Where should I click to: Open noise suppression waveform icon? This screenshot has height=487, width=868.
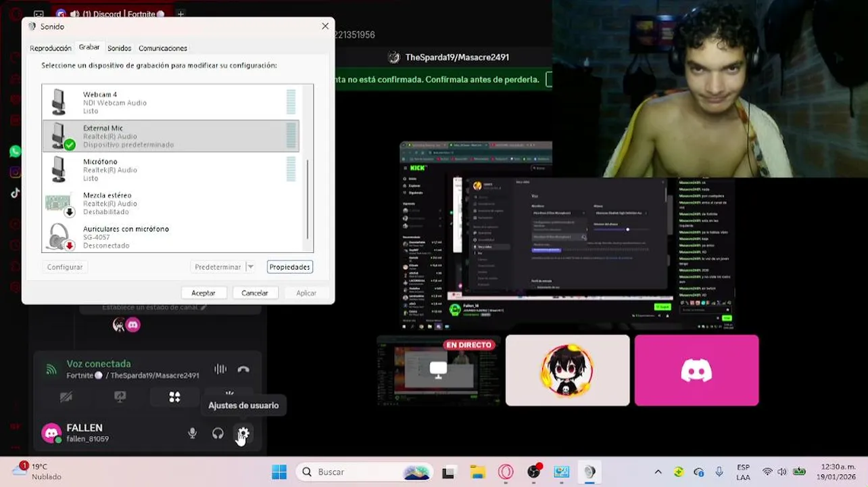[x=220, y=369]
